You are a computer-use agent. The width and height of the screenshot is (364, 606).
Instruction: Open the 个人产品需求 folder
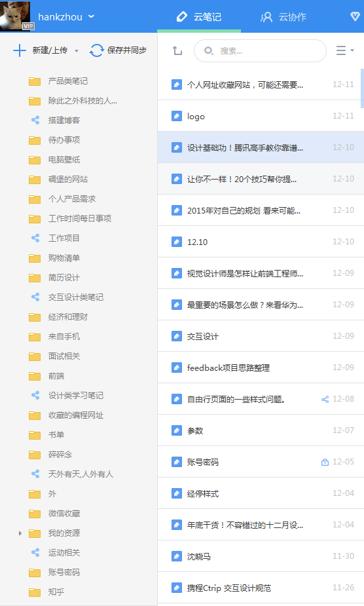pos(72,199)
